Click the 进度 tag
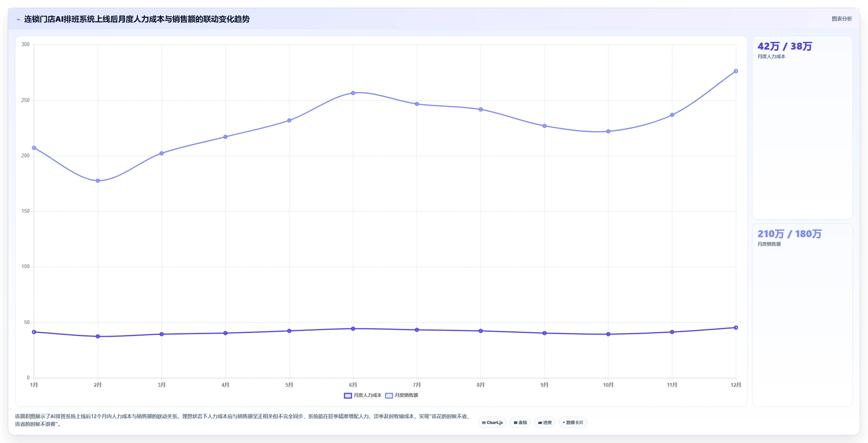This screenshot has height=443, width=868. coord(544,422)
